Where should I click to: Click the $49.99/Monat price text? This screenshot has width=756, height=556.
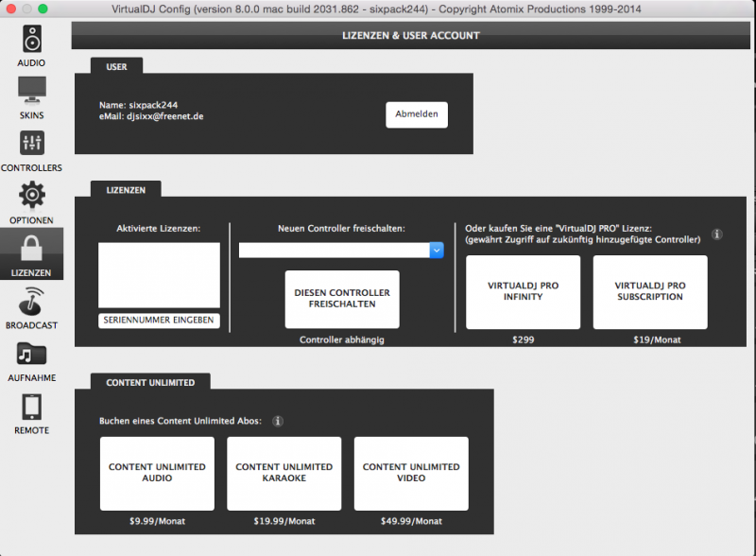click(x=411, y=521)
